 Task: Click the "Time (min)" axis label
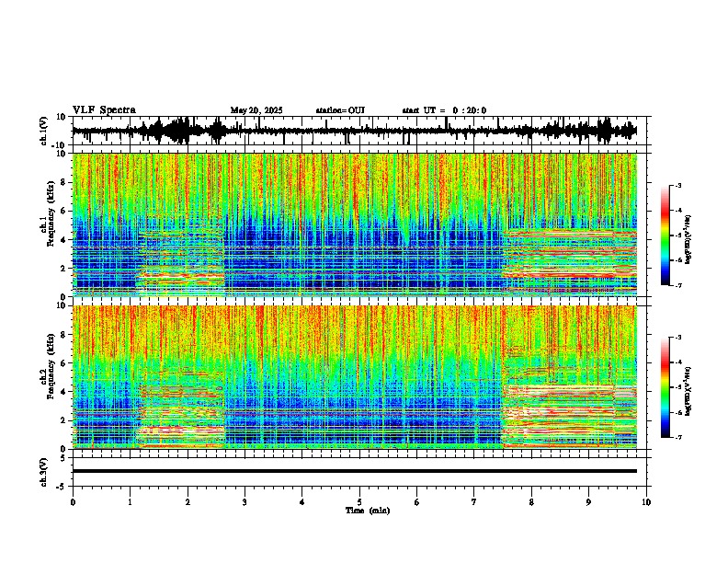(x=368, y=511)
